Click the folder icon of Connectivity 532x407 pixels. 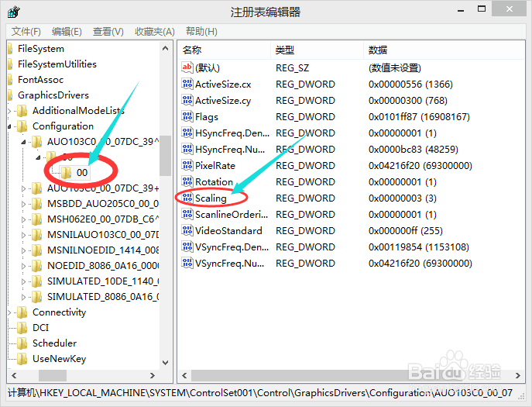click(x=22, y=312)
